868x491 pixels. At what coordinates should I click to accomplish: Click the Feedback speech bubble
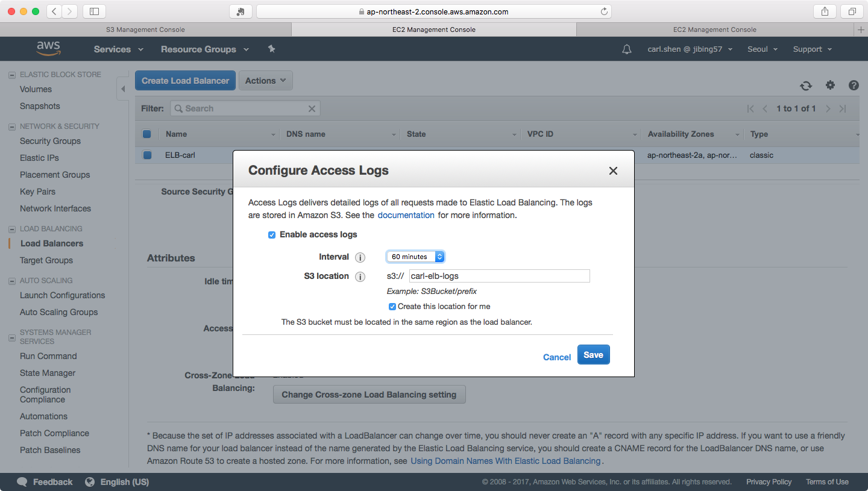[x=22, y=482]
